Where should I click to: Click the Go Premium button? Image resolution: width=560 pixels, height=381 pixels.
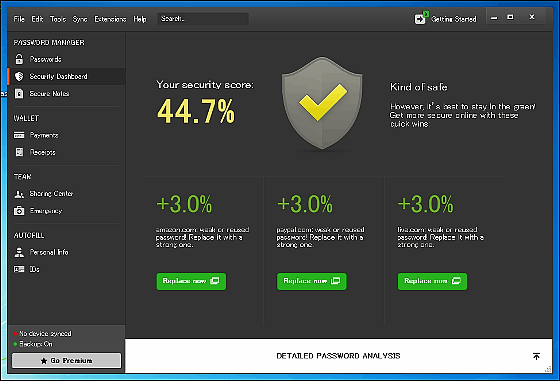[66, 360]
